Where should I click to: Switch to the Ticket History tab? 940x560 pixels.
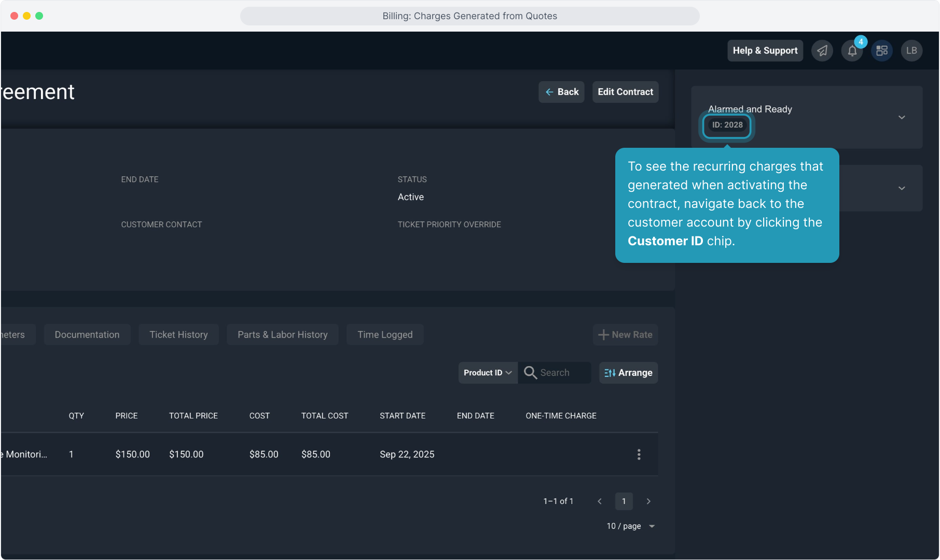178,335
